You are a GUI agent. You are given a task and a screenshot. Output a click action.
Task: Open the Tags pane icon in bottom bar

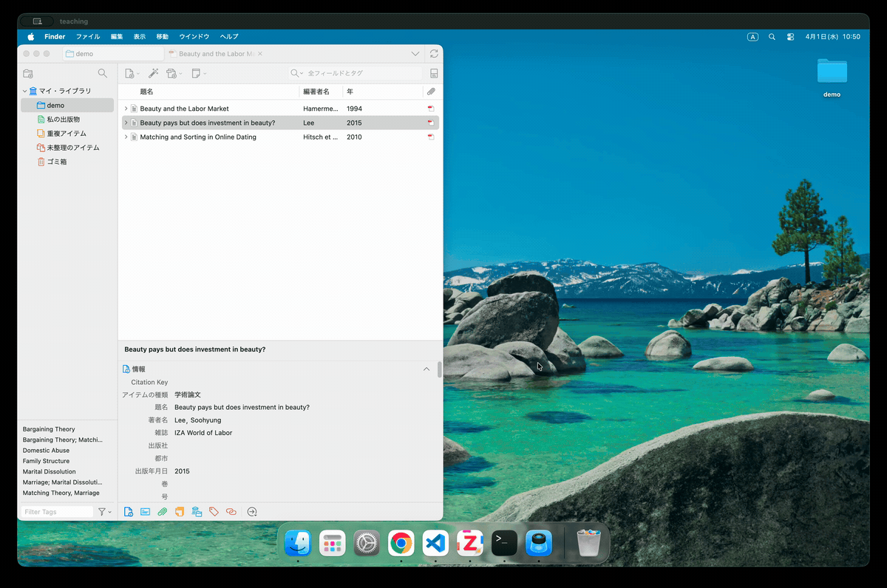pos(214,511)
